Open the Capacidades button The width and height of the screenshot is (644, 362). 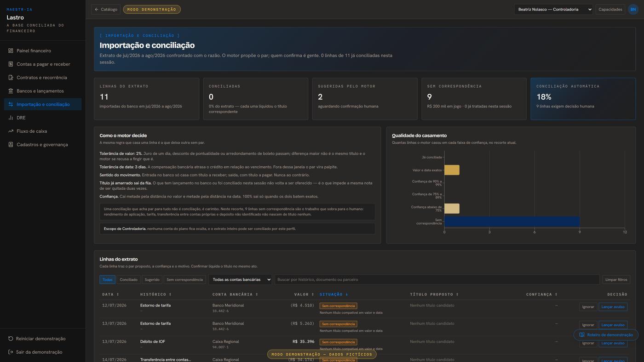(x=610, y=9)
